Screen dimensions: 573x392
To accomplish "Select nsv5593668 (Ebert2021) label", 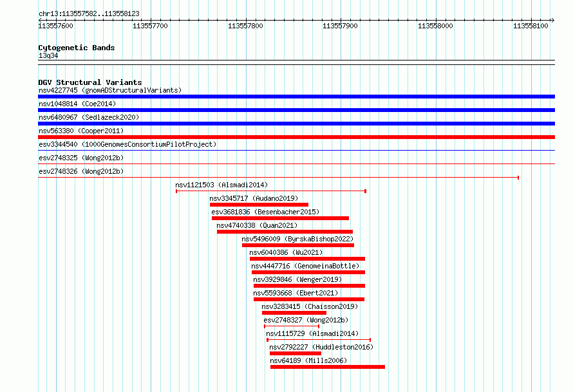I will coord(296,293).
